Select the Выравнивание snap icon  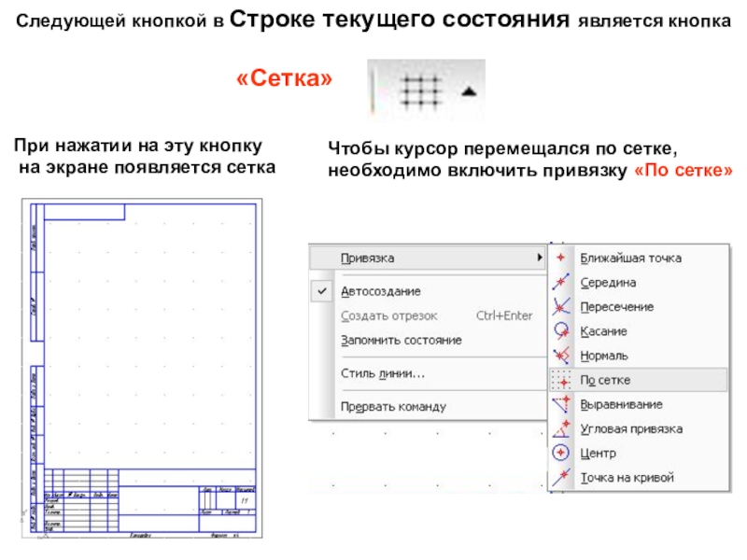[561, 404]
